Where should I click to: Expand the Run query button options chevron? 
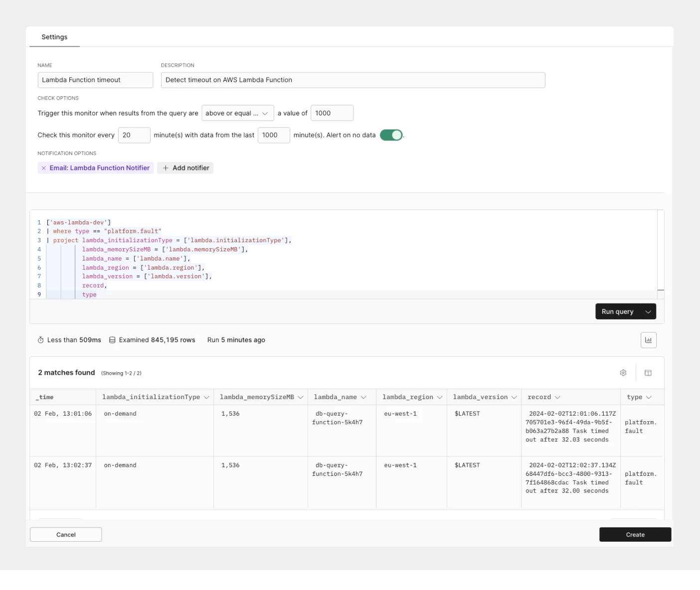tap(648, 311)
